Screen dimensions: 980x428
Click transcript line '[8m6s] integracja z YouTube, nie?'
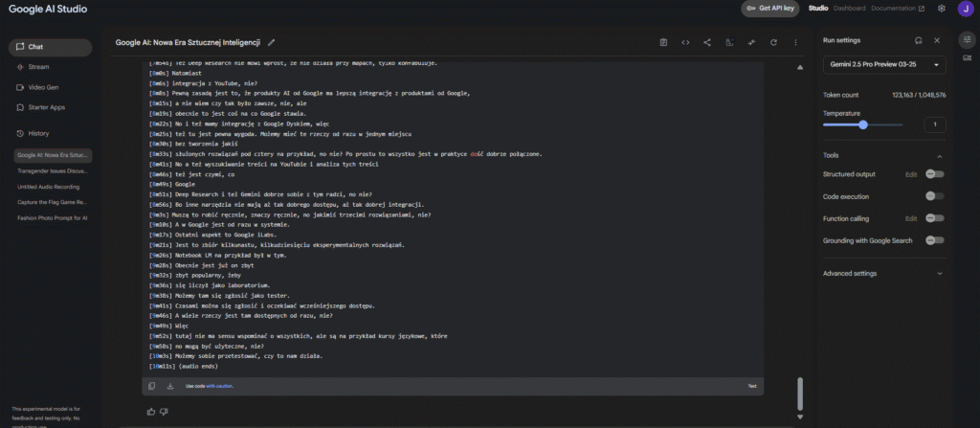[204, 83]
